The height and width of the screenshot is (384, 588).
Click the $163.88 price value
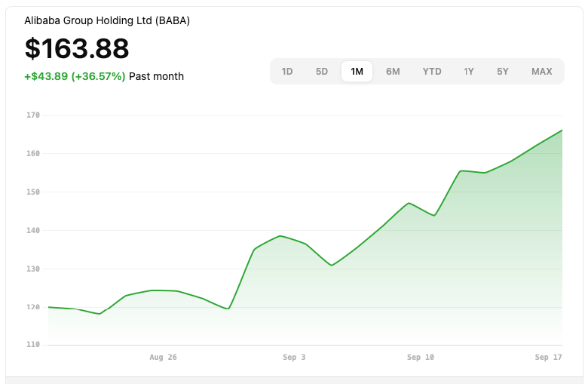[77, 48]
